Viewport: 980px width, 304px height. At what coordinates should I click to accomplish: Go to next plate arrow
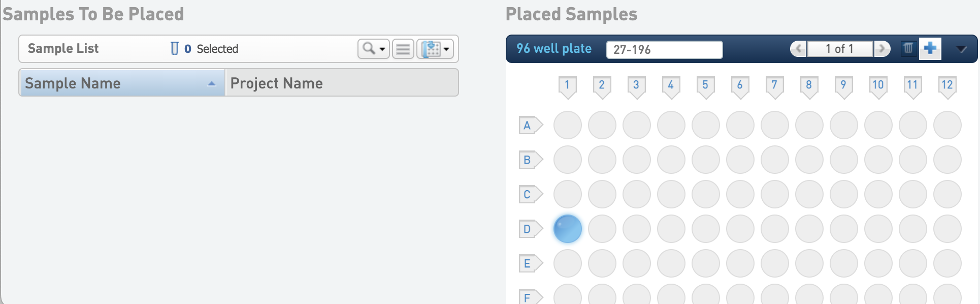(882, 49)
